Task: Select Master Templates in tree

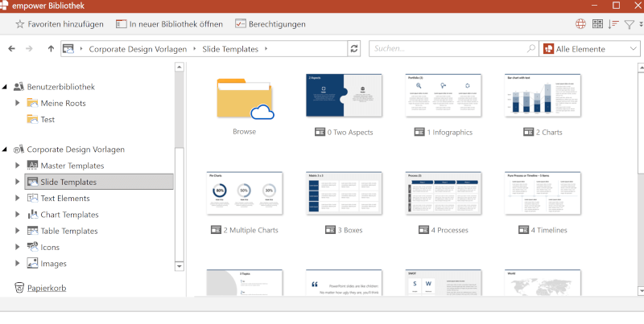Action: [x=72, y=166]
